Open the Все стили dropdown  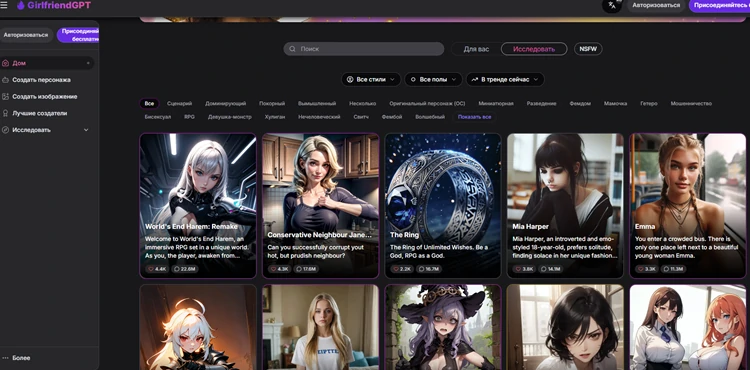click(x=371, y=79)
